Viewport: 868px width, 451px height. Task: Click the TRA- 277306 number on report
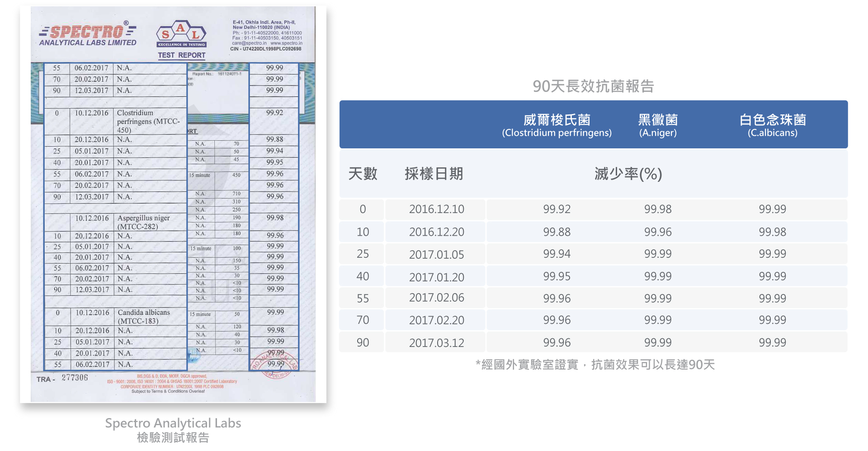[x=62, y=378]
